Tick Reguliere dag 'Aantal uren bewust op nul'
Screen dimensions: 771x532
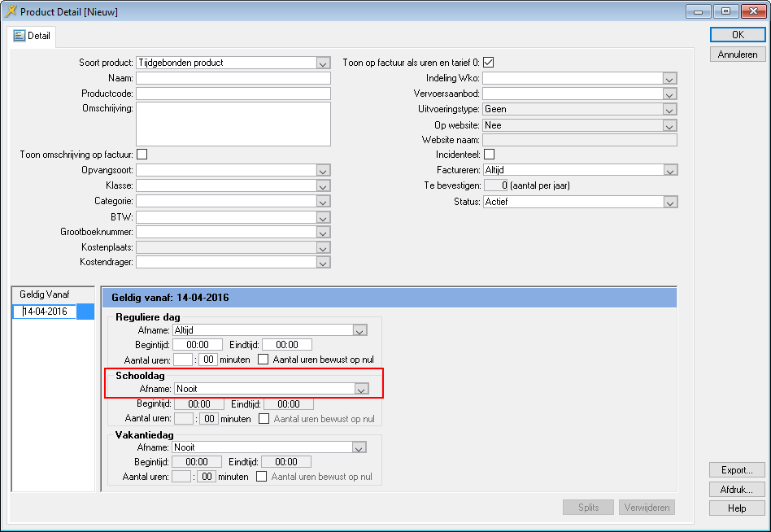[x=263, y=359]
